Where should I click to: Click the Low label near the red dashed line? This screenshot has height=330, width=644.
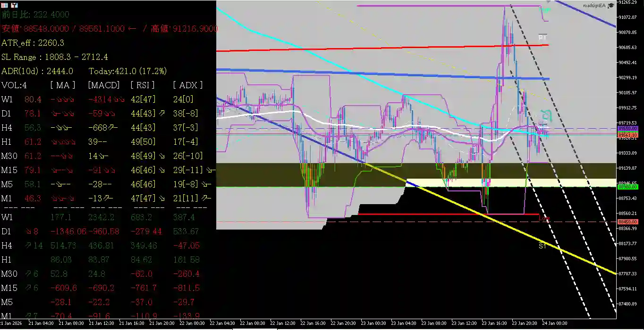tap(545, 218)
